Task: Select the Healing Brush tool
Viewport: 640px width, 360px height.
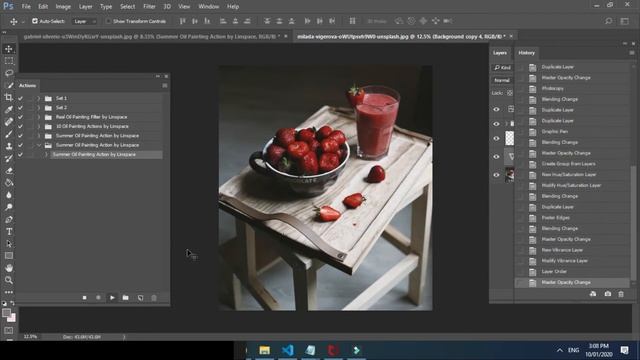Action: pos(9,122)
